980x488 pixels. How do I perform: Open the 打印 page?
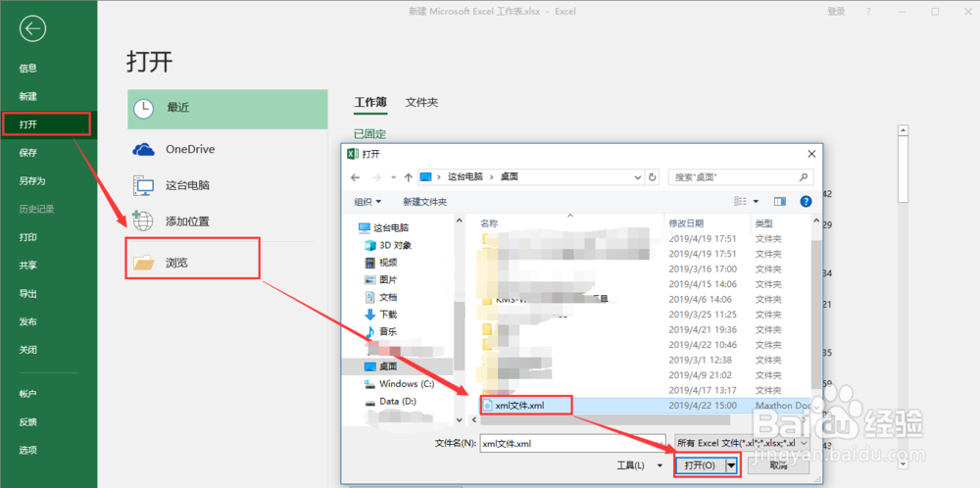(x=28, y=237)
